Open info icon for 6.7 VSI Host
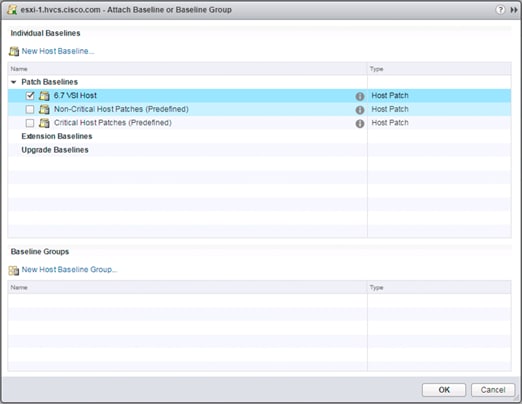This screenshot has height=404, width=522. pos(360,96)
